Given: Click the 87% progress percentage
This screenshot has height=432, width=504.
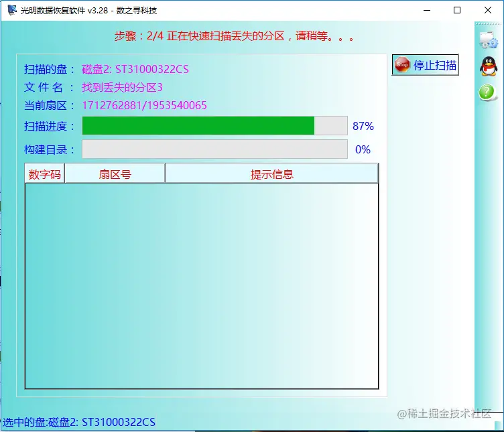Looking at the screenshot, I should (363, 126).
